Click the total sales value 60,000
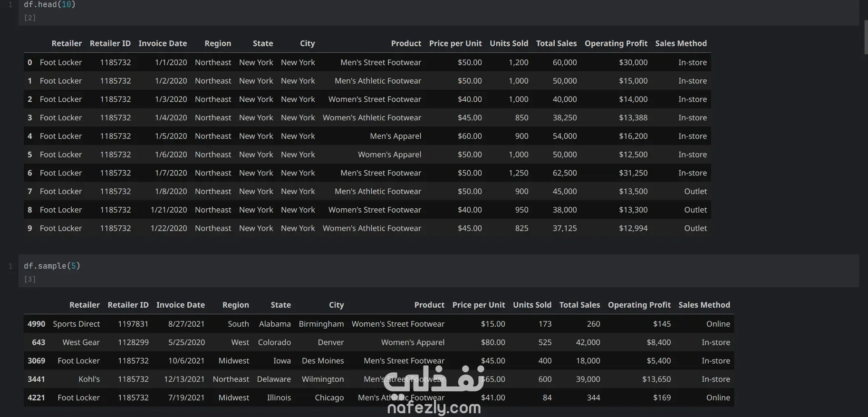This screenshot has width=868, height=417. (565, 62)
